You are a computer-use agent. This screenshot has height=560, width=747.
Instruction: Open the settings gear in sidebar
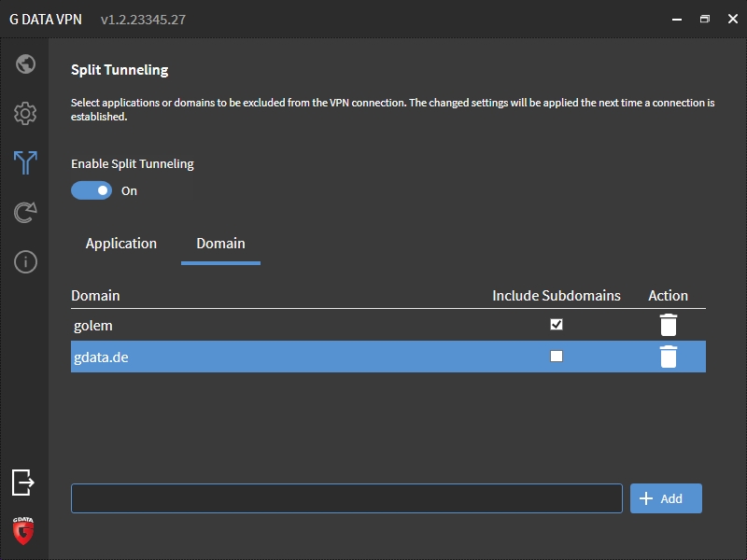(25, 113)
